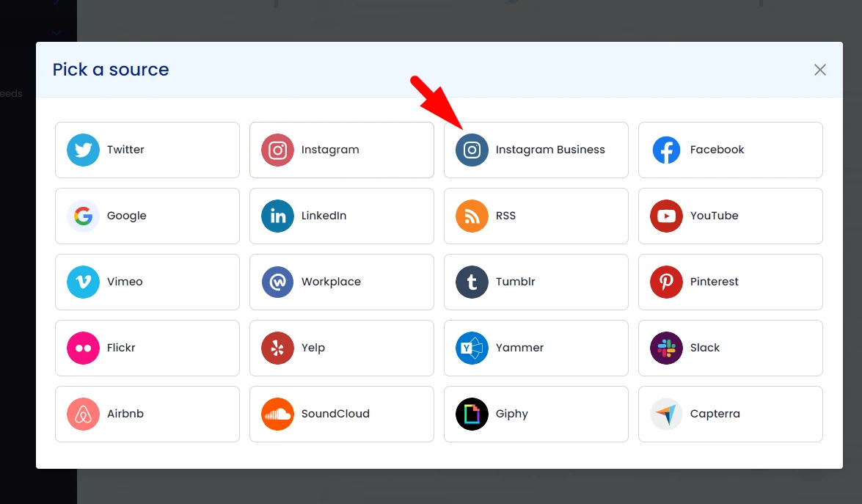Screen dimensions: 862x504
Task: Select the Giphy icon source
Action: tap(472, 414)
